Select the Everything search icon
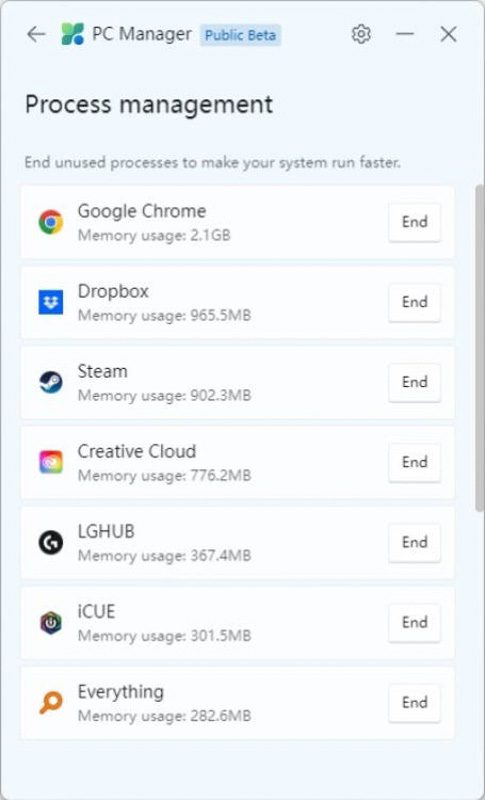This screenshot has height=800, width=485. (51, 703)
